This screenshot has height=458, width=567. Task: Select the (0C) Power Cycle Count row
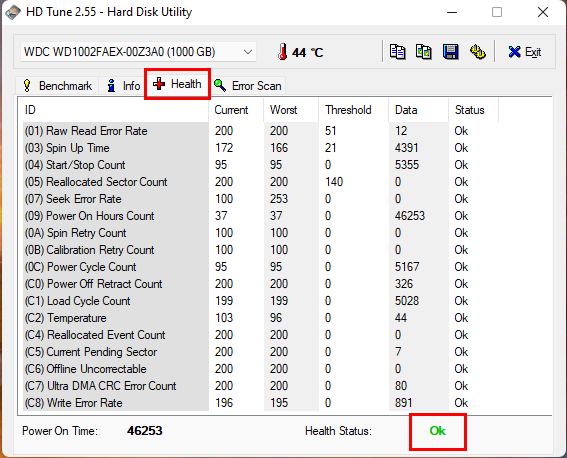pyautogui.click(x=261, y=267)
